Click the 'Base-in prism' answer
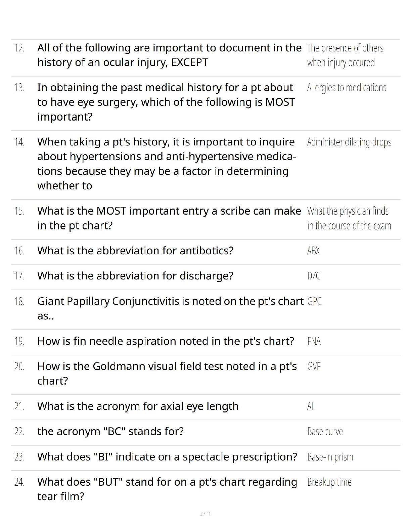411x532 pixels. point(330,457)
